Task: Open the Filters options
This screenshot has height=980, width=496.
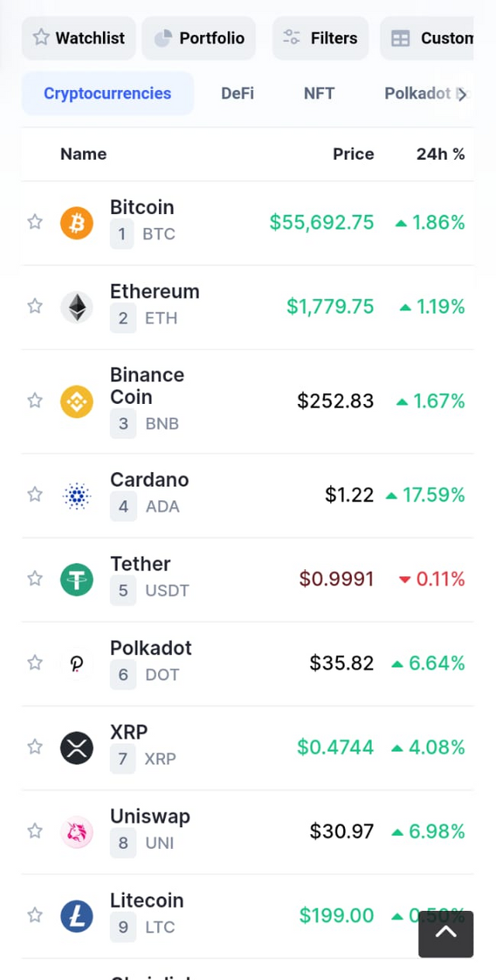Action: point(320,38)
